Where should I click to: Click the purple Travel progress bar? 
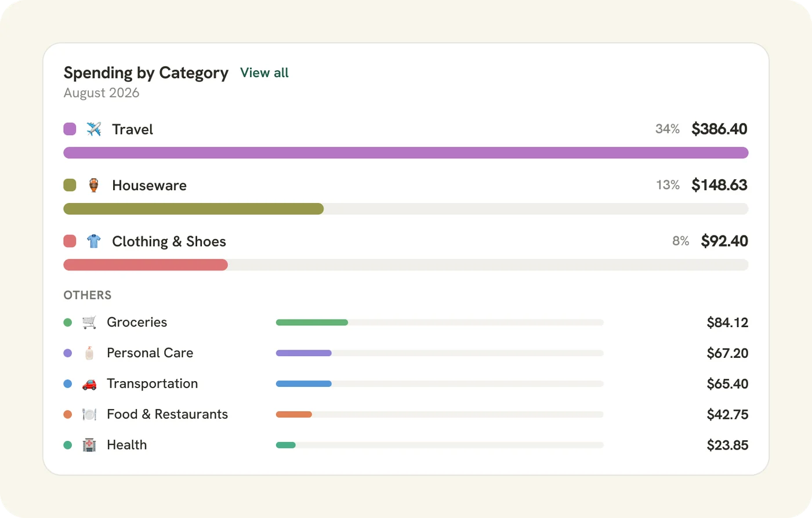pos(406,153)
